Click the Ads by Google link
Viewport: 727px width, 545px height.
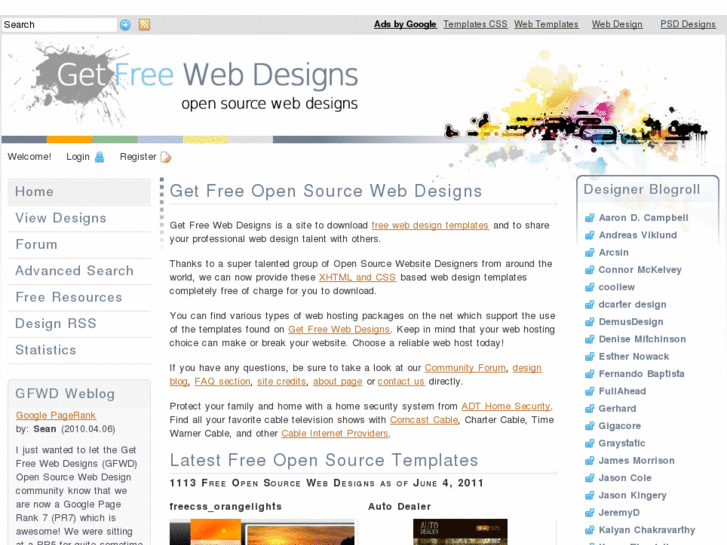coord(405,24)
